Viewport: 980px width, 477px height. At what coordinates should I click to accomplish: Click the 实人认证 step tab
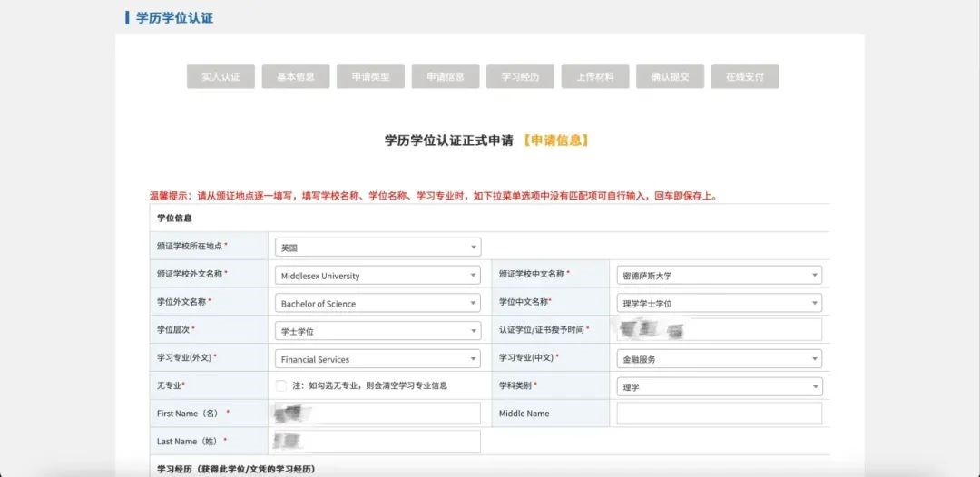click(220, 77)
